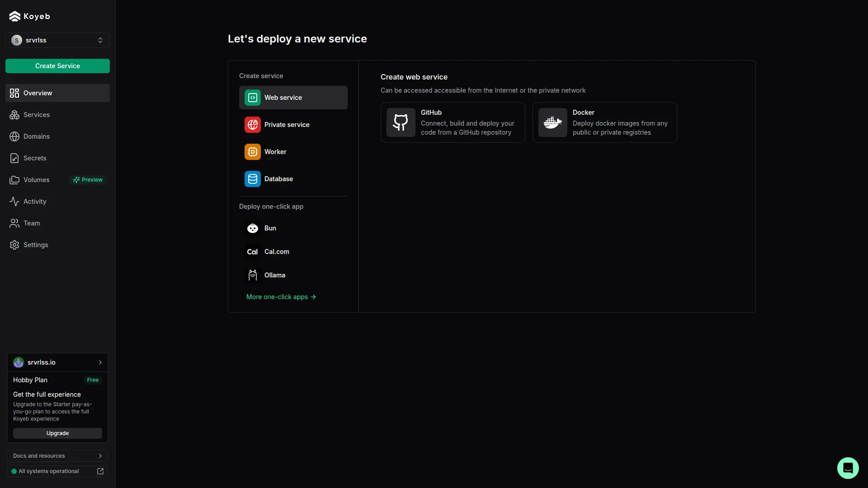Click the green operational status dot

coord(14,471)
